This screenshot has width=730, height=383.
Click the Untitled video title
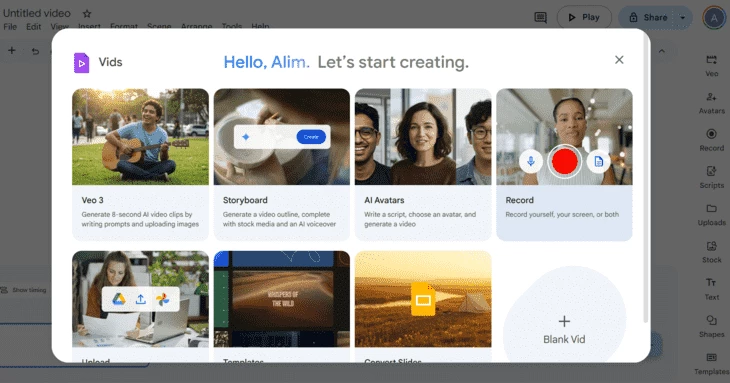(x=37, y=13)
